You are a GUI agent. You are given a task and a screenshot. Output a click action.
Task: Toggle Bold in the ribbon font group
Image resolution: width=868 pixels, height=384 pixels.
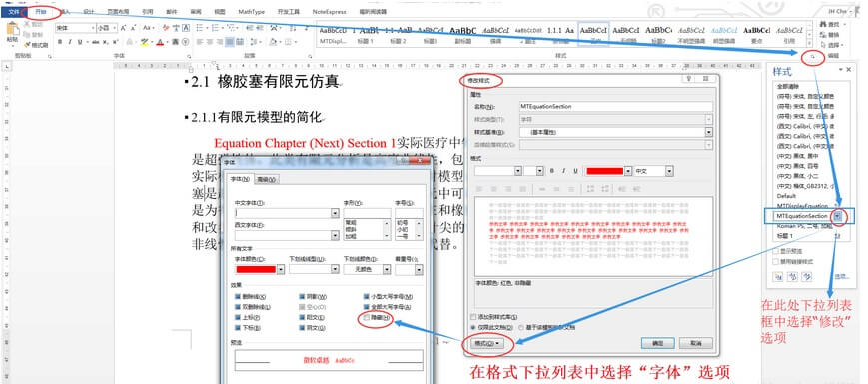pos(60,42)
